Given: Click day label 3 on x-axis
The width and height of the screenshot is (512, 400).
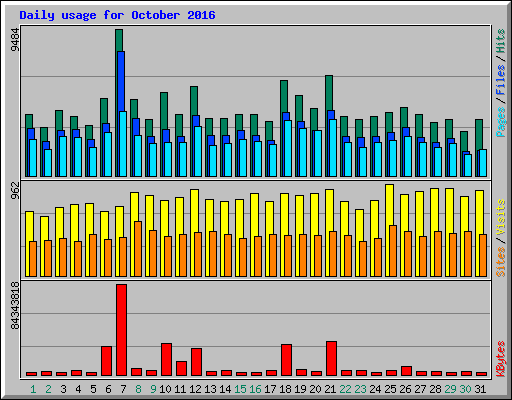Looking at the screenshot, I should pos(63,389).
